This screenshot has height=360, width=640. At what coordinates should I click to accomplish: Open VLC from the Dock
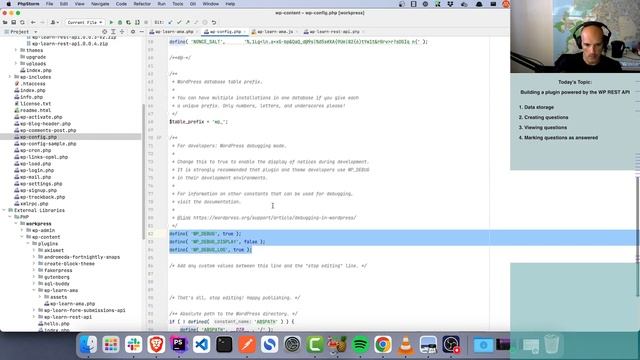click(x=405, y=344)
